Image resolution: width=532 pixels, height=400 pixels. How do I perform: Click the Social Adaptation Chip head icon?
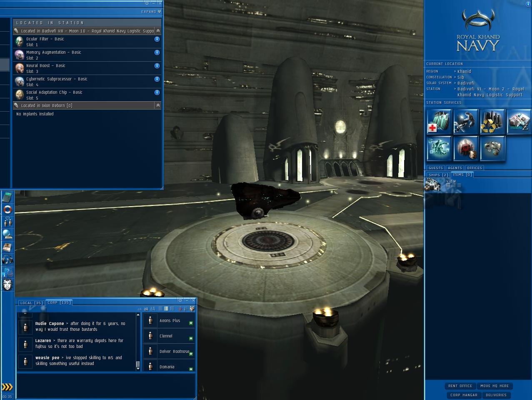[x=19, y=95]
